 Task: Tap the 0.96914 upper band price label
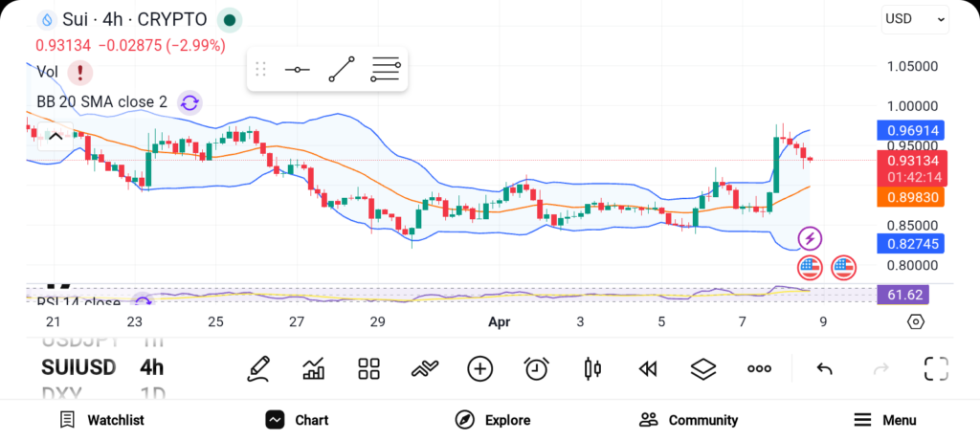911,130
